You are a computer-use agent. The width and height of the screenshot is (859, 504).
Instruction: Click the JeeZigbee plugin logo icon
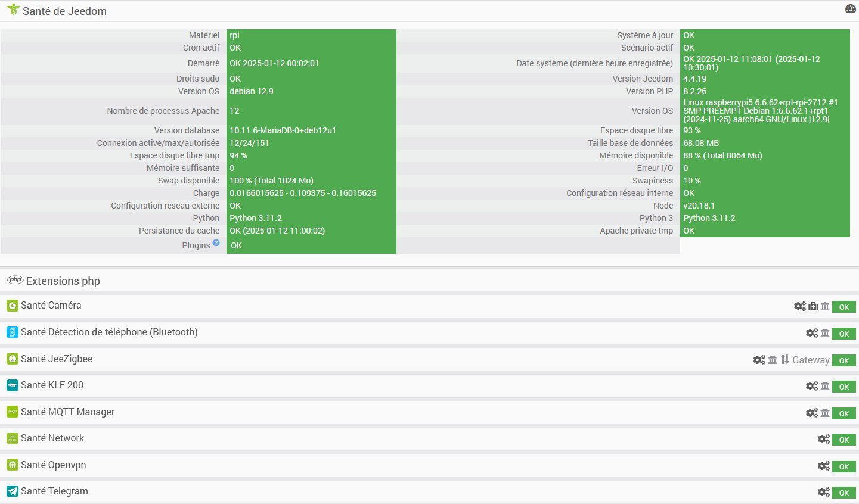click(13, 359)
